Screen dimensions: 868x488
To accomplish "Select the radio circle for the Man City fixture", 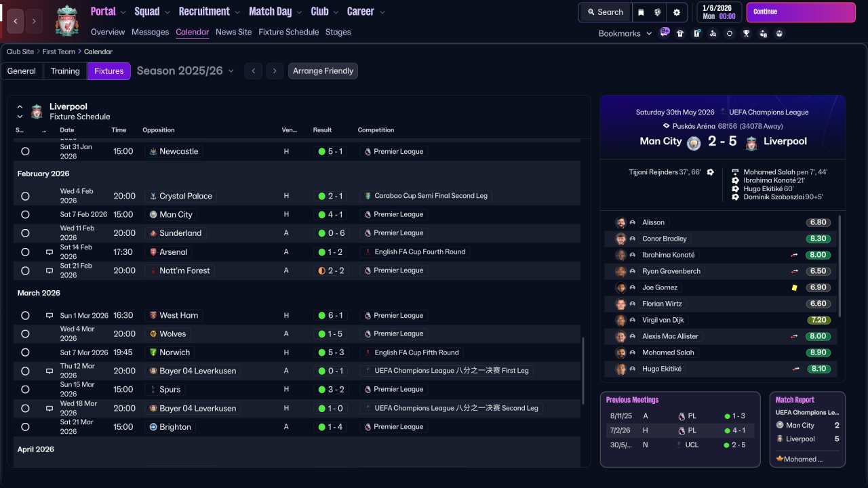I will (25, 215).
